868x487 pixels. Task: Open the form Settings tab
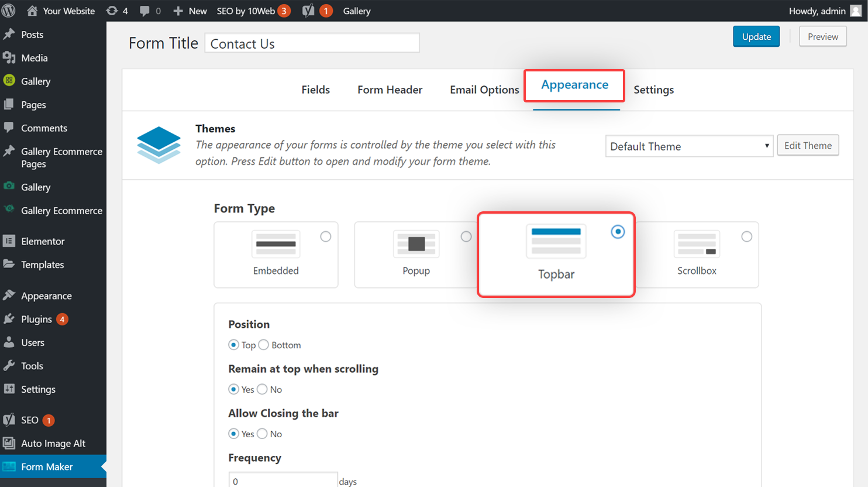pos(654,90)
